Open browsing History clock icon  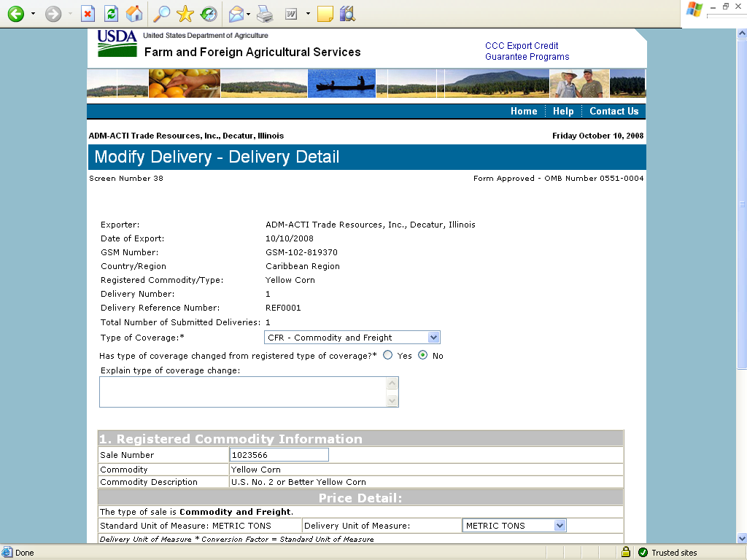click(208, 14)
